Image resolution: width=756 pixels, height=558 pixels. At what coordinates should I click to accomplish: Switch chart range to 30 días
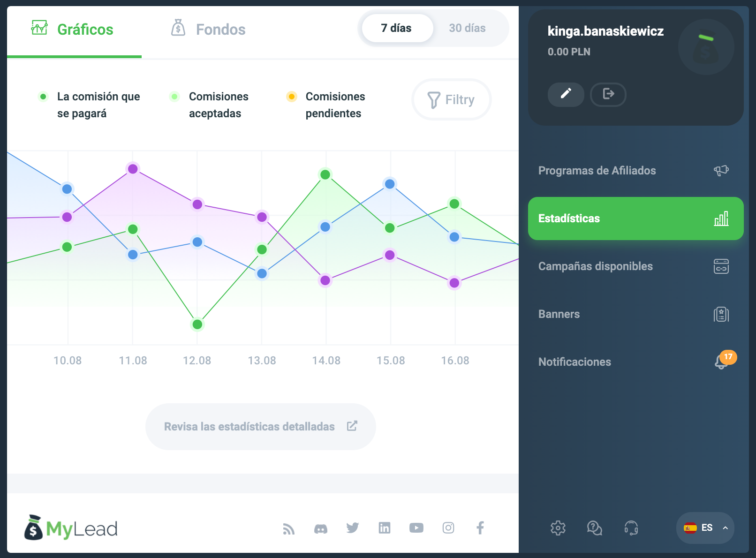point(467,28)
